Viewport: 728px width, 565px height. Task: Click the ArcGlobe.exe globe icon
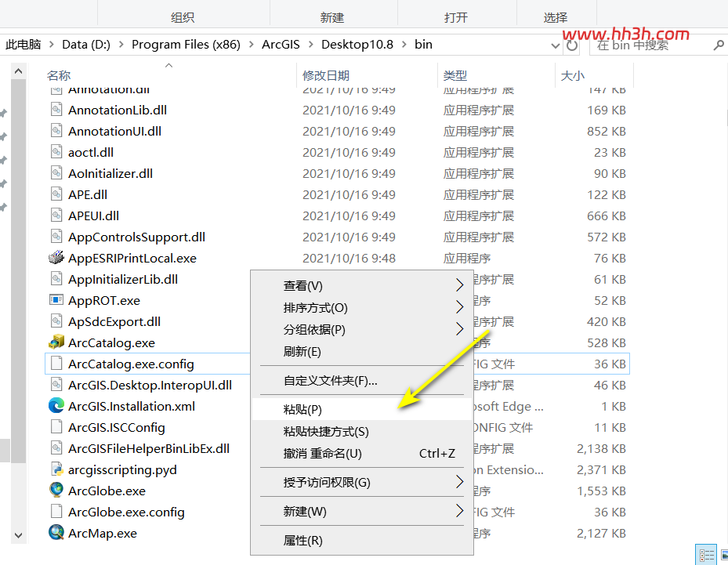(x=56, y=491)
